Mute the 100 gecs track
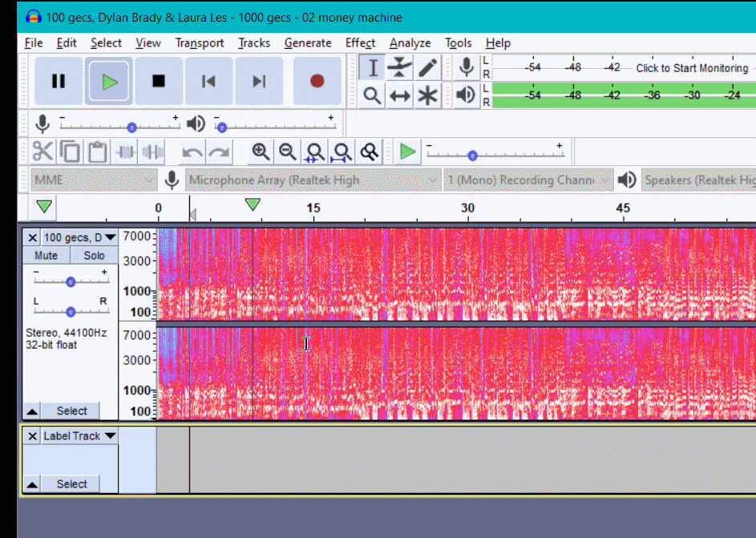The height and width of the screenshot is (538, 756). pyautogui.click(x=46, y=255)
